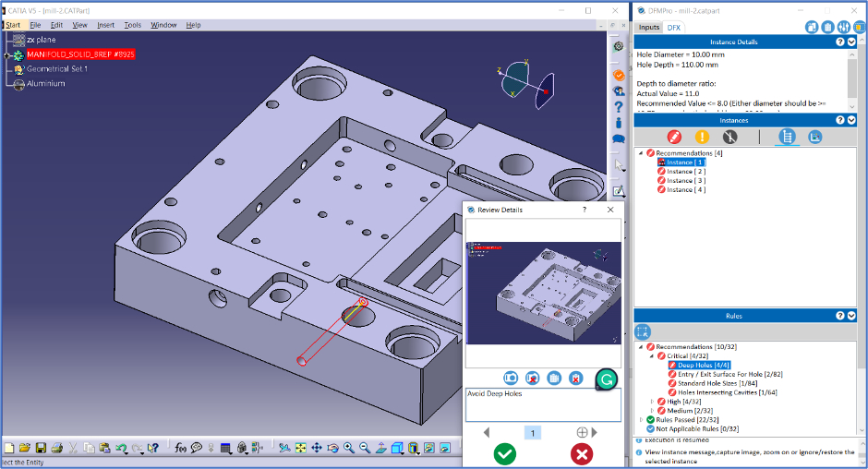This screenshot has width=868, height=469.
Task: Collapse the Instance Details panel chevron
Action: click(851, 42)
